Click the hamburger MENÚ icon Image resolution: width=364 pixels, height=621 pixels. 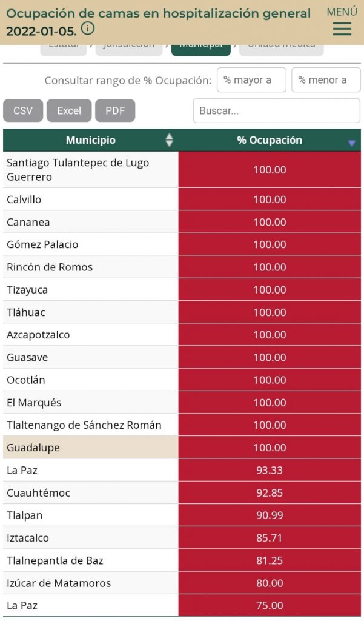(342, 27)
